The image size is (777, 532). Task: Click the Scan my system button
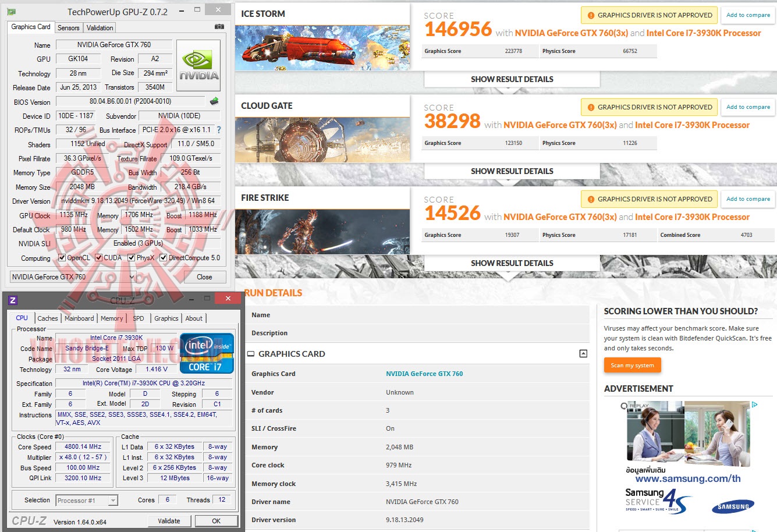pos(632,366)
